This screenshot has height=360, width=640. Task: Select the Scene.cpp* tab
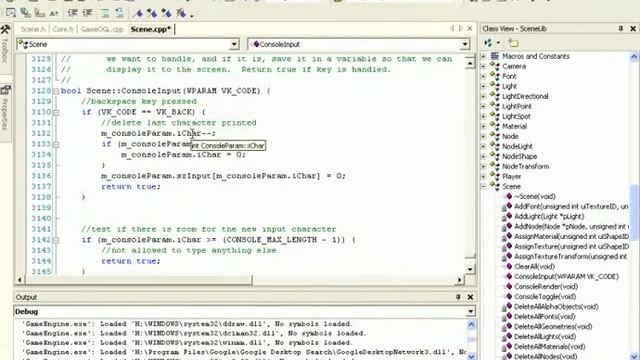(151, 29)
